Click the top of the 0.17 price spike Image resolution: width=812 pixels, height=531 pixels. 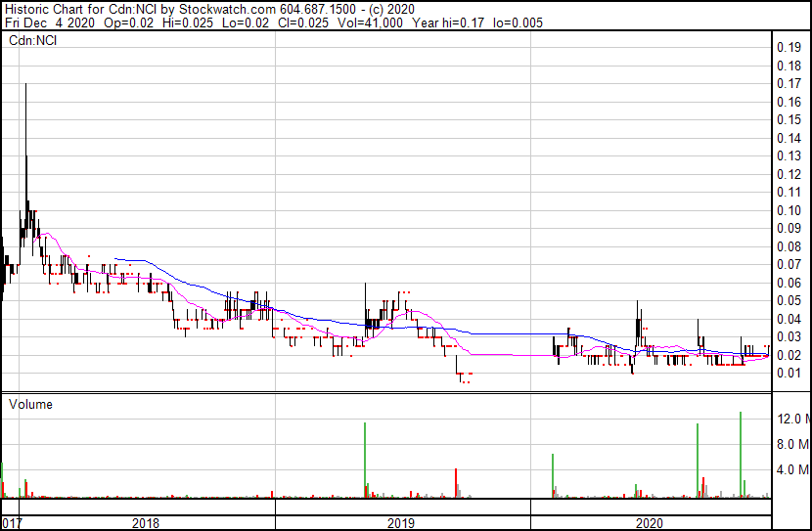25,86
